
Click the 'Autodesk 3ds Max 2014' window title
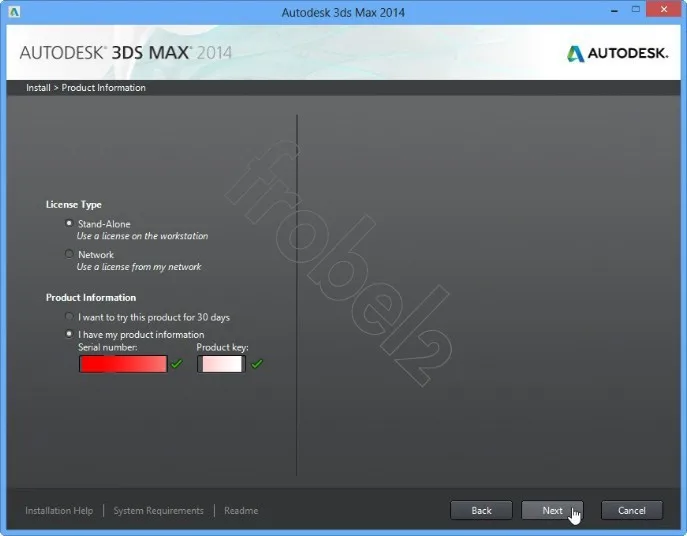click(x=343, y=12)
